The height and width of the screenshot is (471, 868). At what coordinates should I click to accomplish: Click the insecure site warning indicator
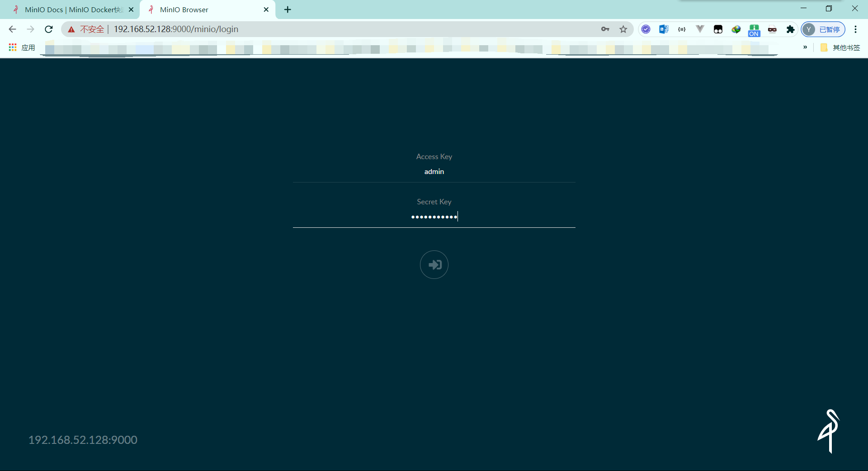click(x=86, y=29)
